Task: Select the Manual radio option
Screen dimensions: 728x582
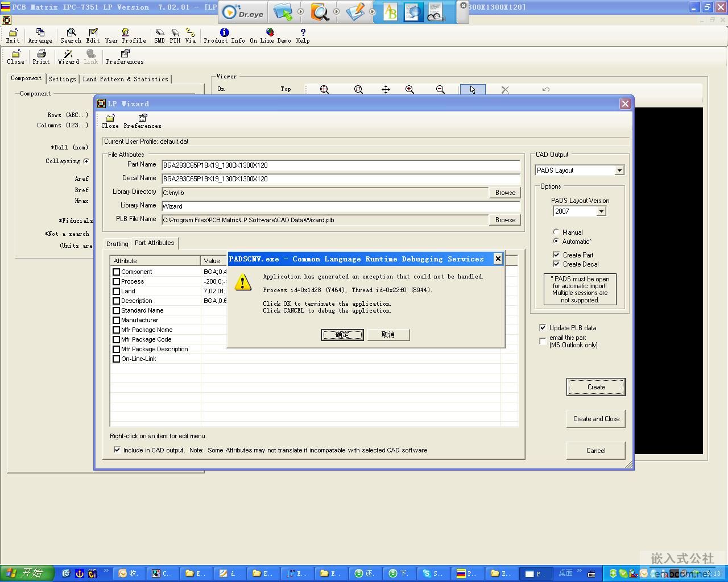Action: (556, 232)
